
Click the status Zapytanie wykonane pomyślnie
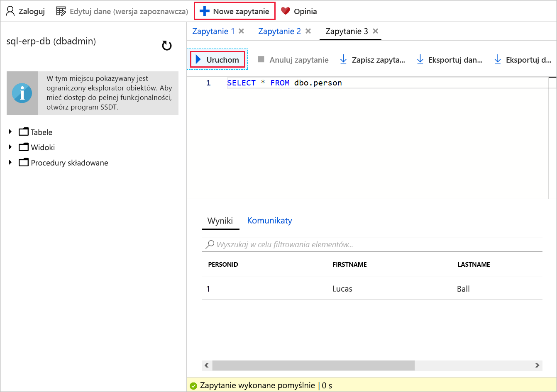click(257, 385)
